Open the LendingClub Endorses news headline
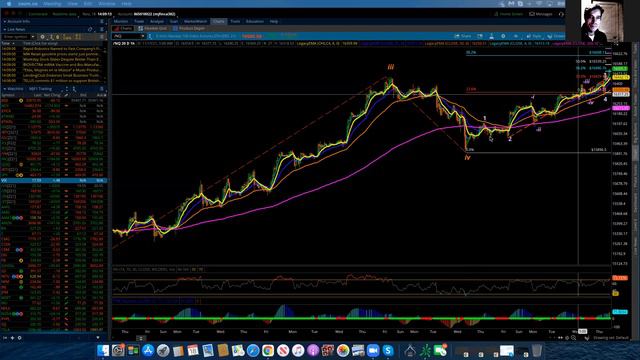Viewport: 640px width, 360px height. [61, 75]
